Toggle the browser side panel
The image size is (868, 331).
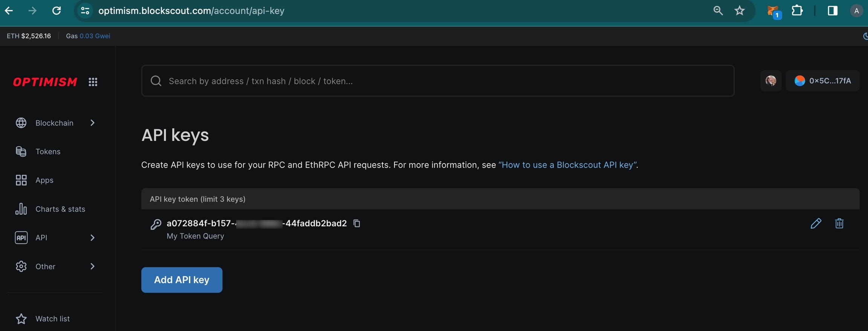833,11
